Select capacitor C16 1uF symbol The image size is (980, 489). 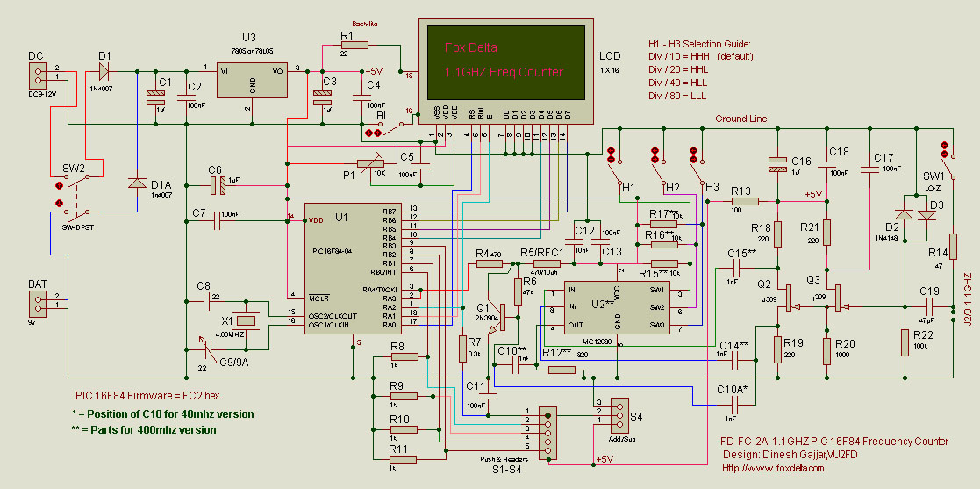point(778,163)
